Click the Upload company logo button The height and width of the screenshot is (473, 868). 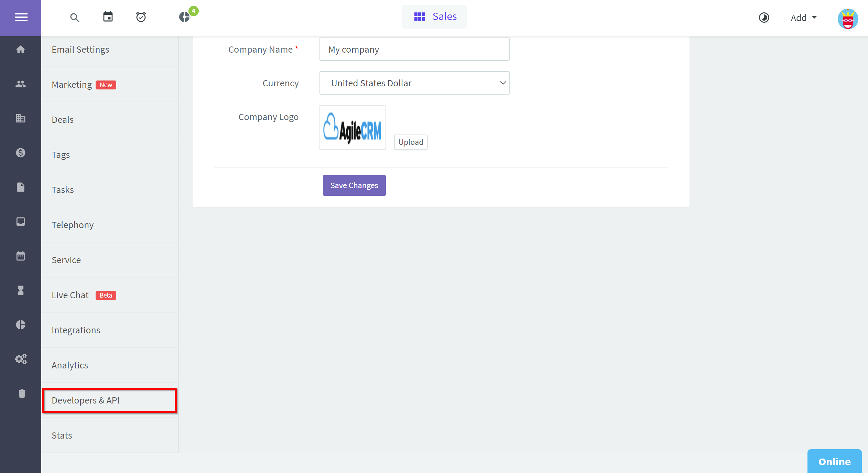tap(410, 141)
